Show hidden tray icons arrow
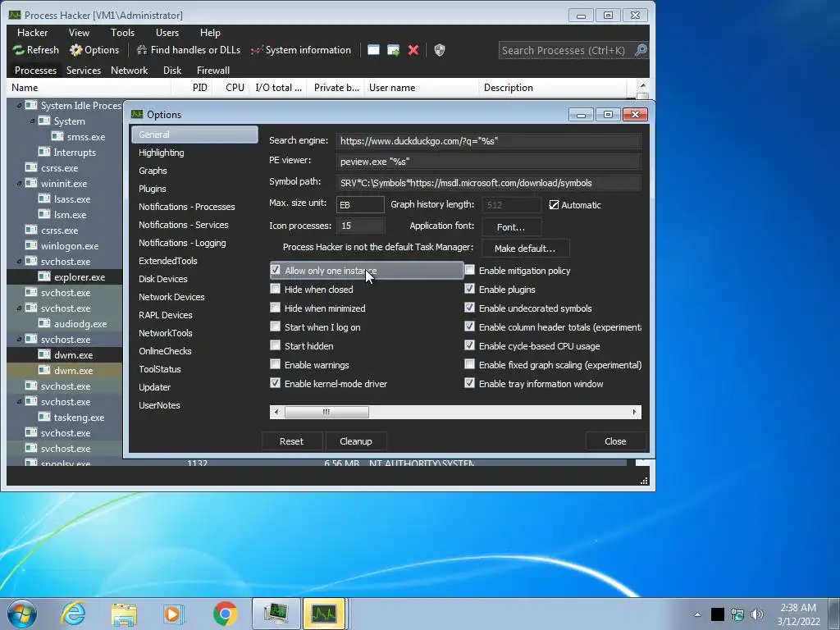Viewport: 840px width, 630px height. point(697,614)
